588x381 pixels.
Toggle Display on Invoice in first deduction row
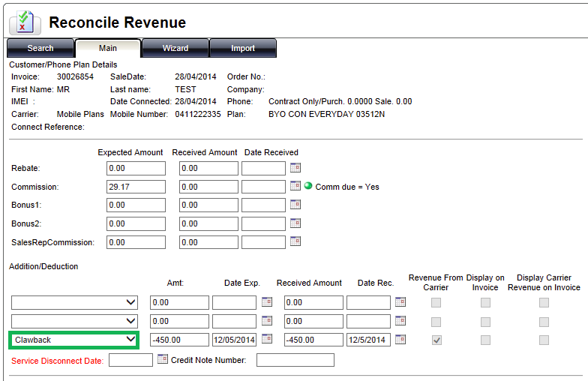click(486, 303)
